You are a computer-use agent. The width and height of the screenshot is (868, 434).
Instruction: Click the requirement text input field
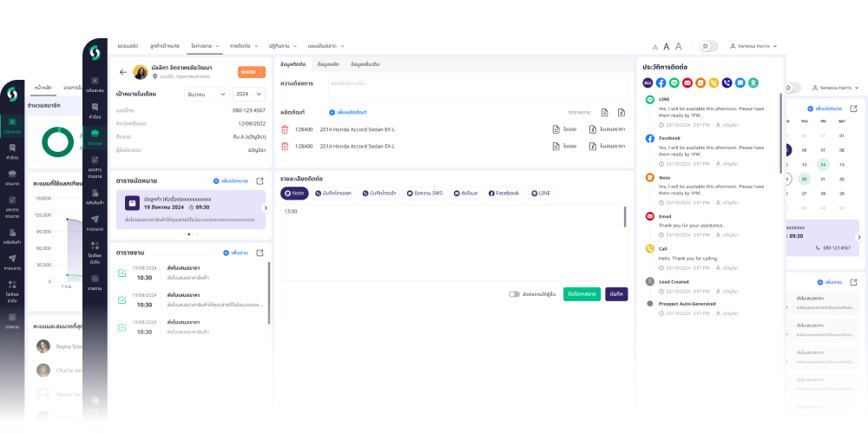click(477, 83)
